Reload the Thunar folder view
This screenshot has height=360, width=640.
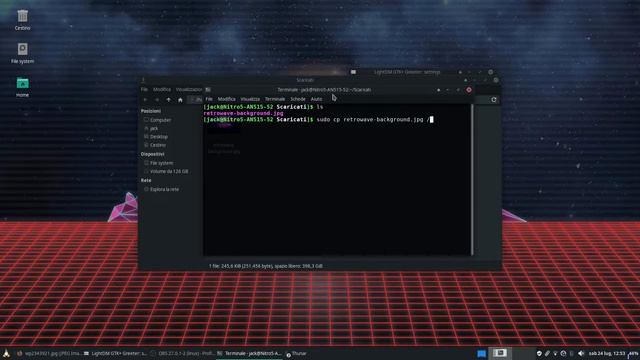pos(494,100)
